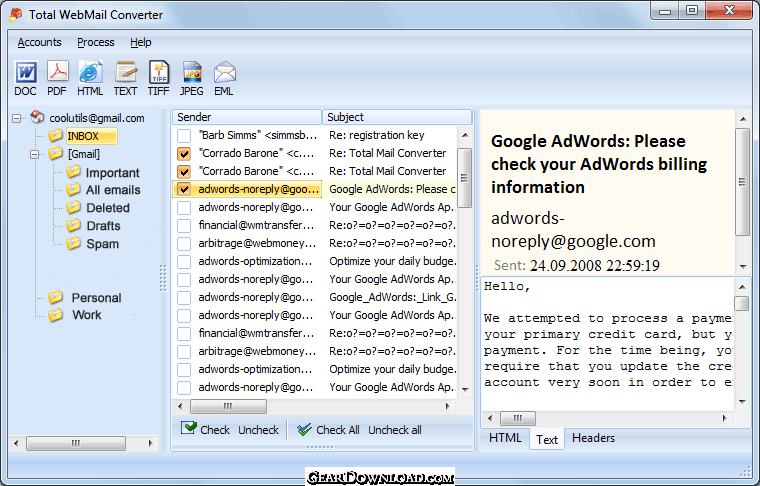Click the Deleted folder icon

point(73,207)
